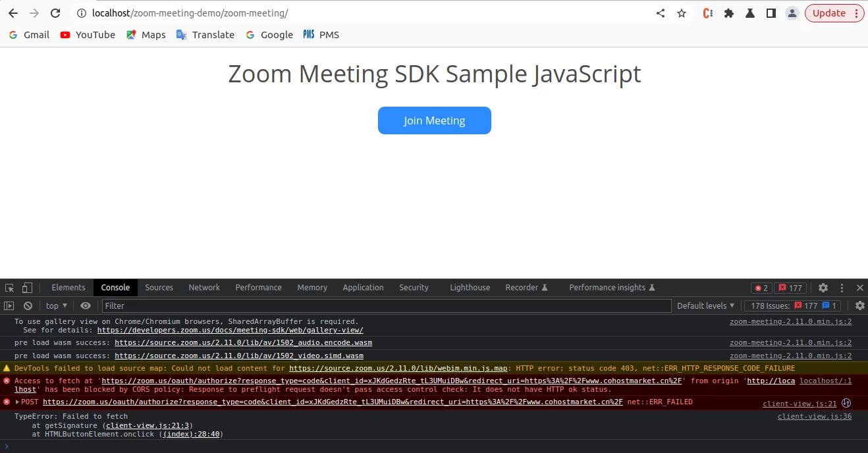The width and height of the screenshot is (868, 453).
Task: Click the Join Meeting button
Action: click(x=435, y=120)
